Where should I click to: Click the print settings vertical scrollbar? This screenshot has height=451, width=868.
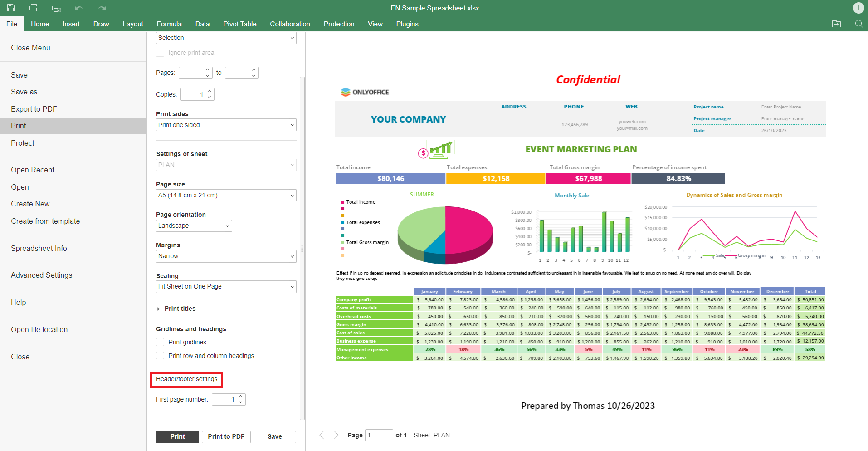point(302,248)
